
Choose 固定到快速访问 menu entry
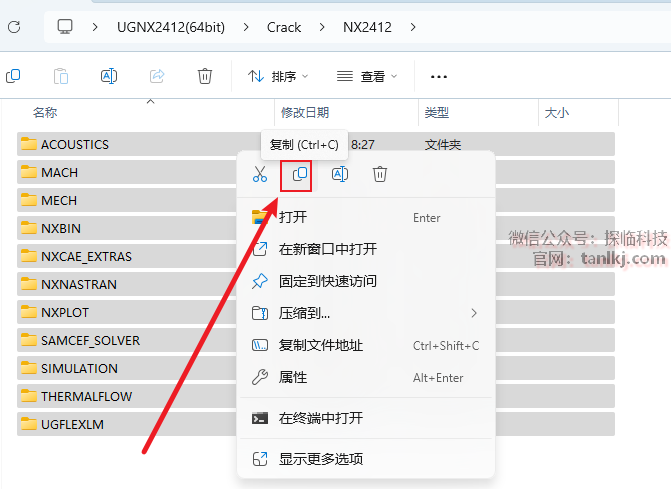click(x=366, y=281)
